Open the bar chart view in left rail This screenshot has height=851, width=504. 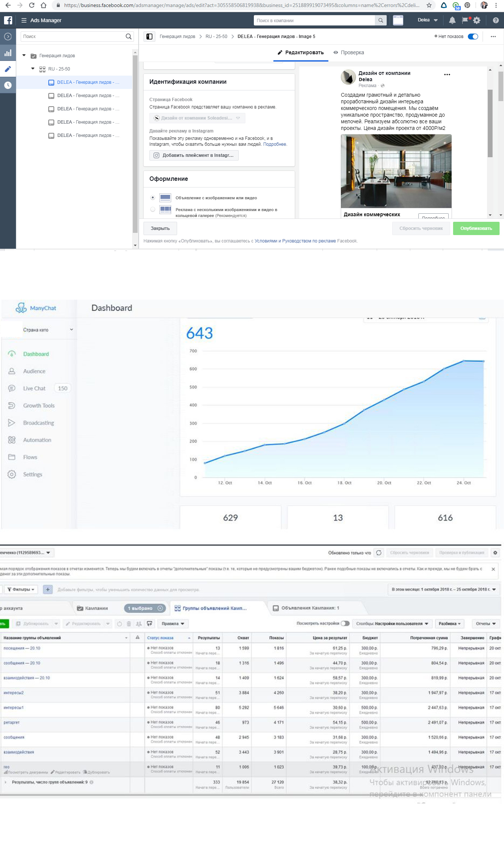[8, 53]
